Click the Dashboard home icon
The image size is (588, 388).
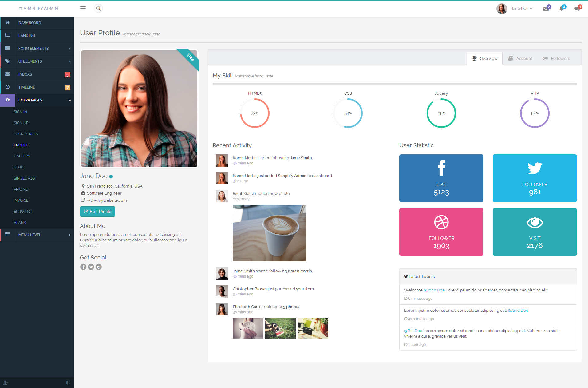[8, 22]
